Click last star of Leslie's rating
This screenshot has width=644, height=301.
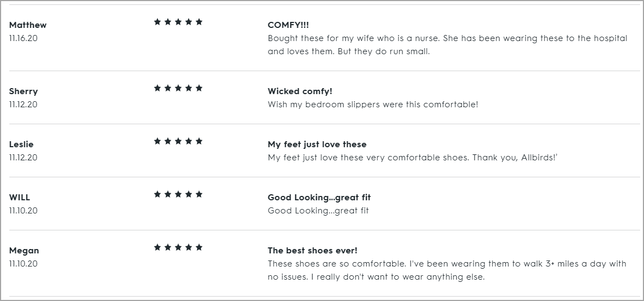pyautogui.click(x=199, y=141)
